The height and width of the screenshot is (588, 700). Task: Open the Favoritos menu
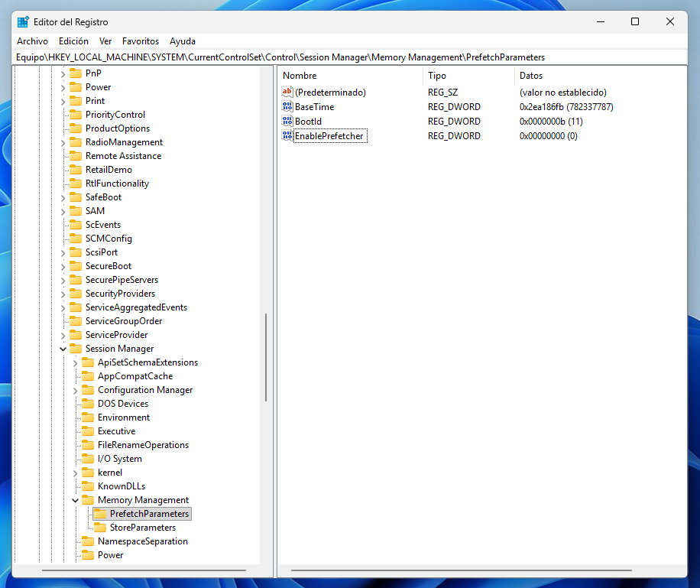(x=141, y=41)
